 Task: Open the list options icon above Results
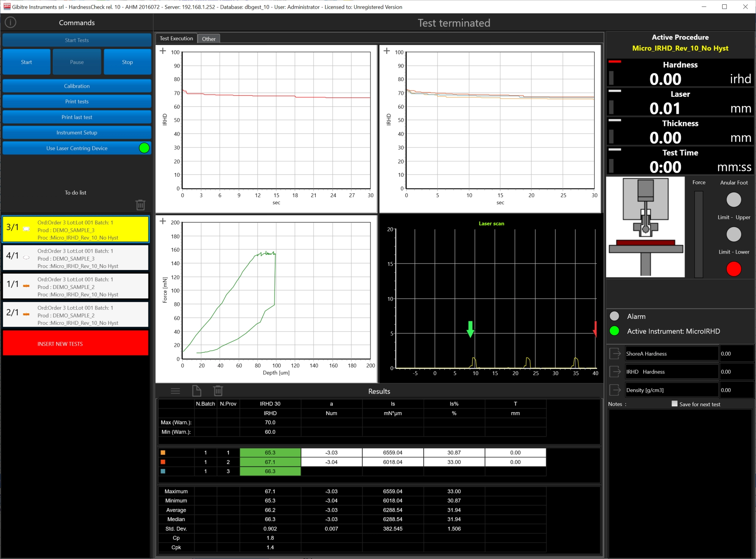(x=176, y=391)
